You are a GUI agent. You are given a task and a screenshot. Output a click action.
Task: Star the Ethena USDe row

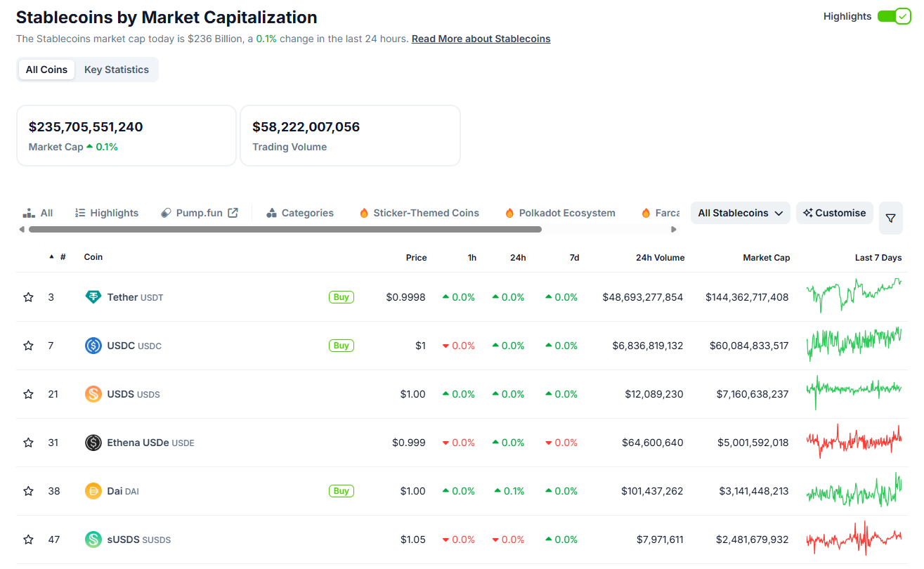click(28, 443)
